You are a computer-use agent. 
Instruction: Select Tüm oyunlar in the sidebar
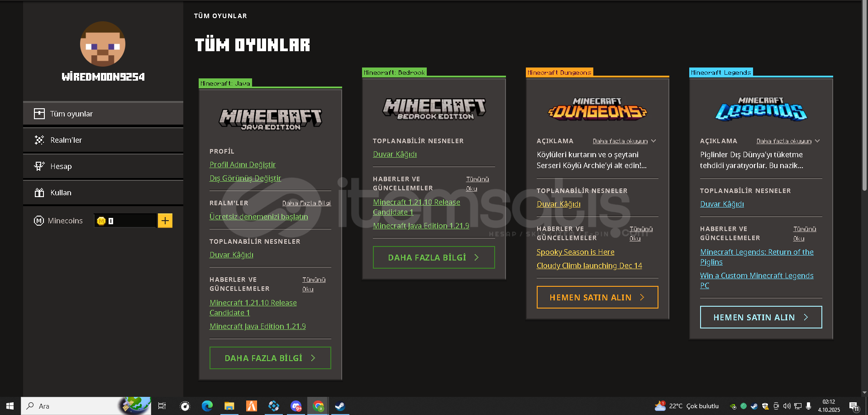(103, 114)
